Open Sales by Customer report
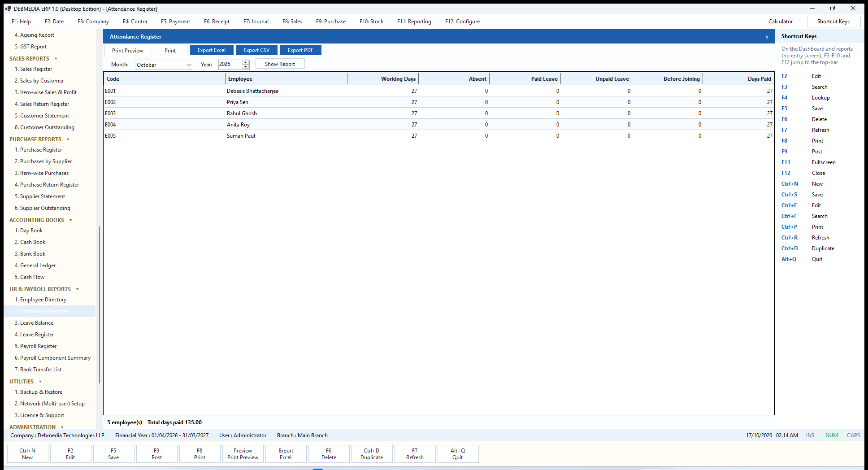 42,81
